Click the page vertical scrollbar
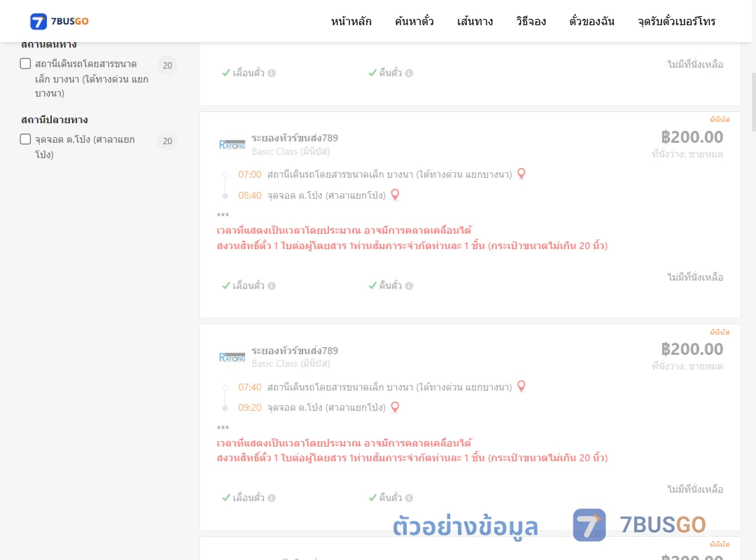Screen dimensions: 756x560 [x=754, y=101]
